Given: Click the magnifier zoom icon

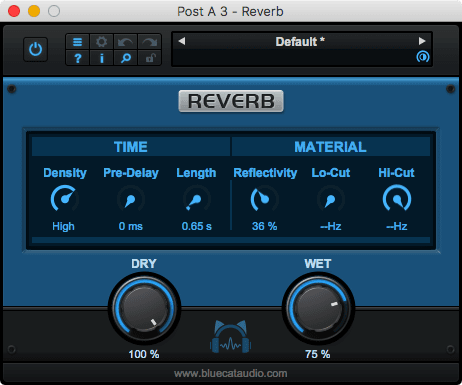Looking at the screenshot, I should [125, 58].
